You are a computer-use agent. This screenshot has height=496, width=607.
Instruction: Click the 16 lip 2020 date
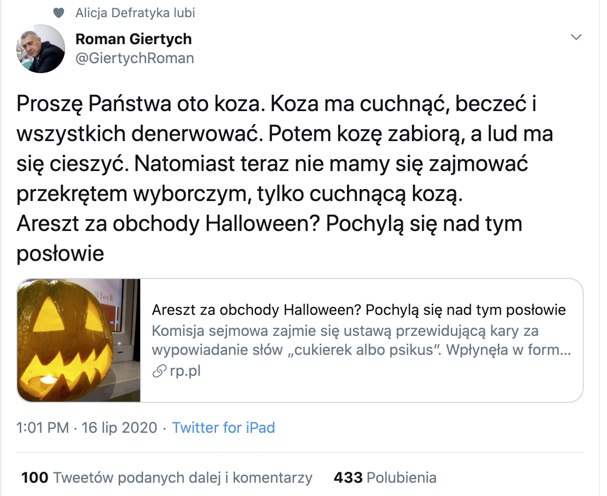point(119,427)
